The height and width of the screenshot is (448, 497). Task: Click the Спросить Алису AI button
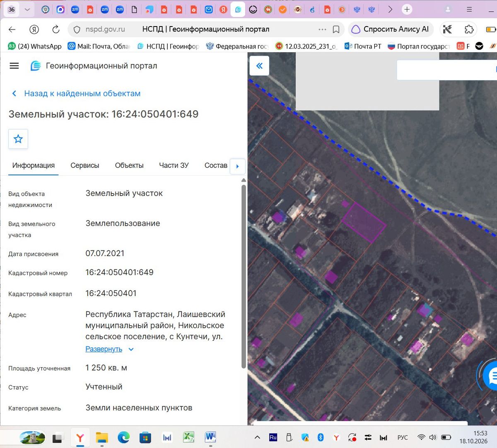[391, 29]
